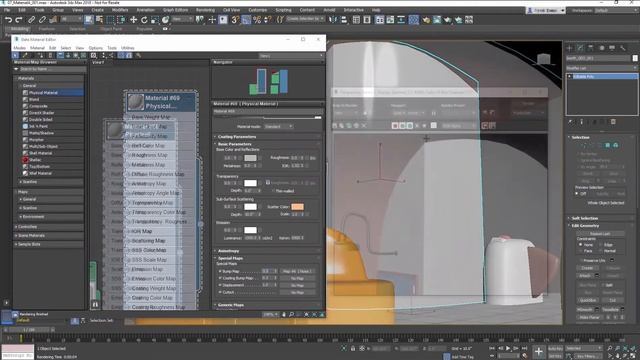Select the Edge constraint radio button
The image size is (640, 360).
pos(601,244)
